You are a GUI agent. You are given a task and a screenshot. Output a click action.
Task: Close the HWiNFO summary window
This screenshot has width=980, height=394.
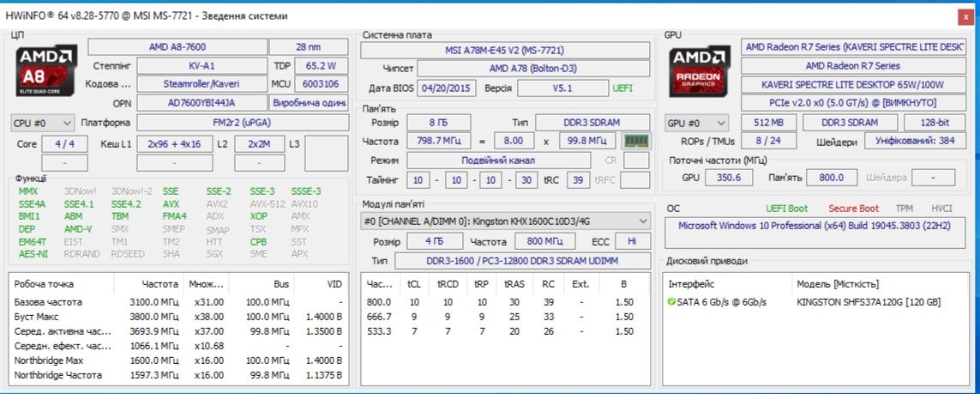click(x=967, y=16)
